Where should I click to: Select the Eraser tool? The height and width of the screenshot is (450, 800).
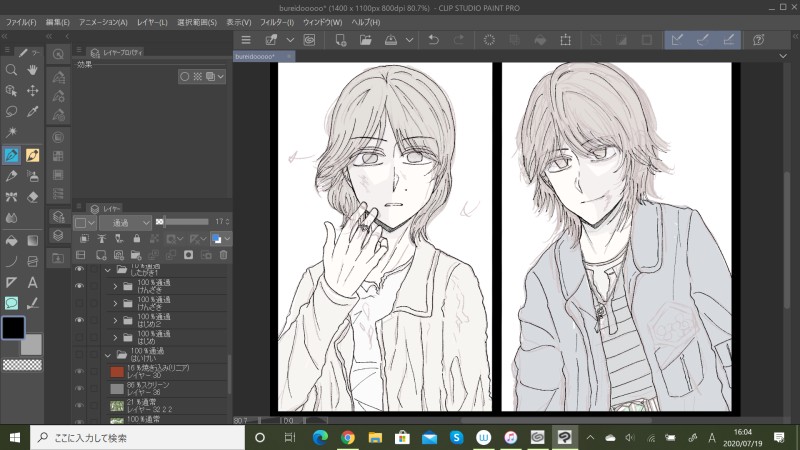click(32, 198)
